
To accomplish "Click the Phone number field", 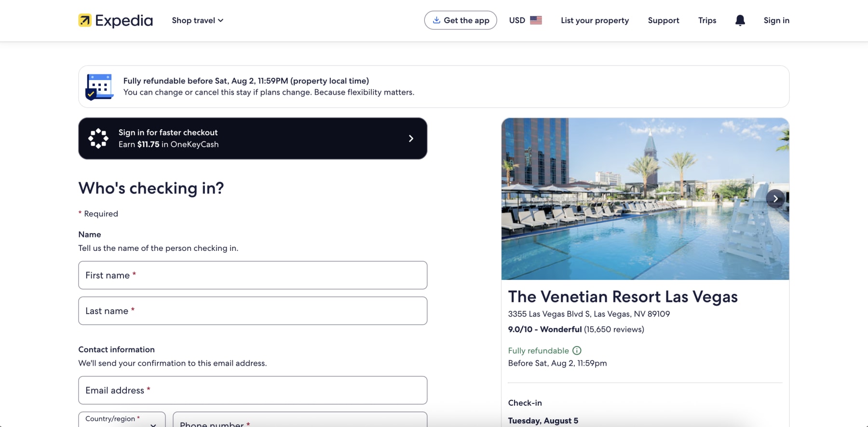I will (x=299, y=422).
